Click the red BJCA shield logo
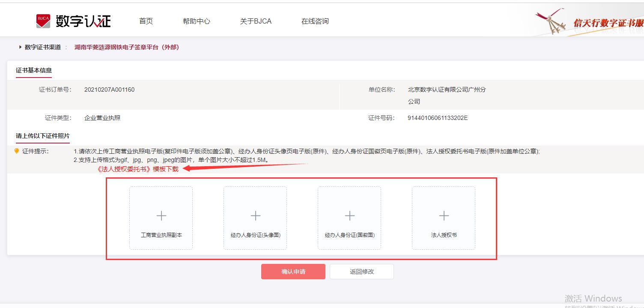Image resolution: width=644 pixels, height=308 pixels. [44, 19]
